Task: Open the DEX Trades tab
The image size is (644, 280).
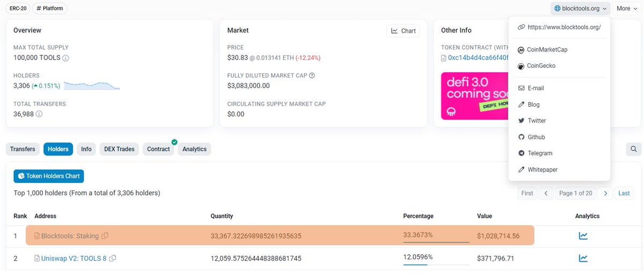Action: pos(119,149)
